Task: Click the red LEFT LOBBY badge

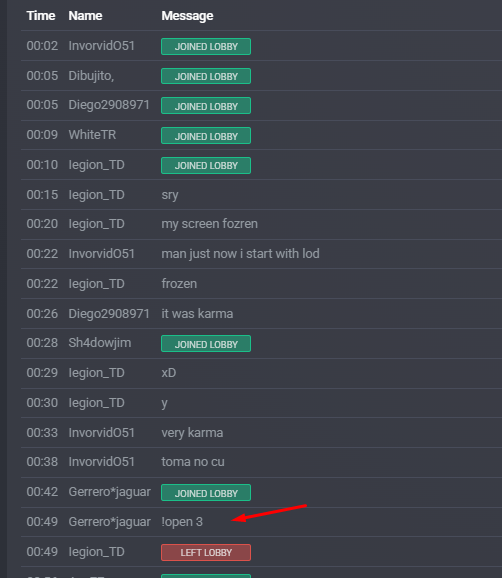Action: pyautogui.click(x=206, y=552)
